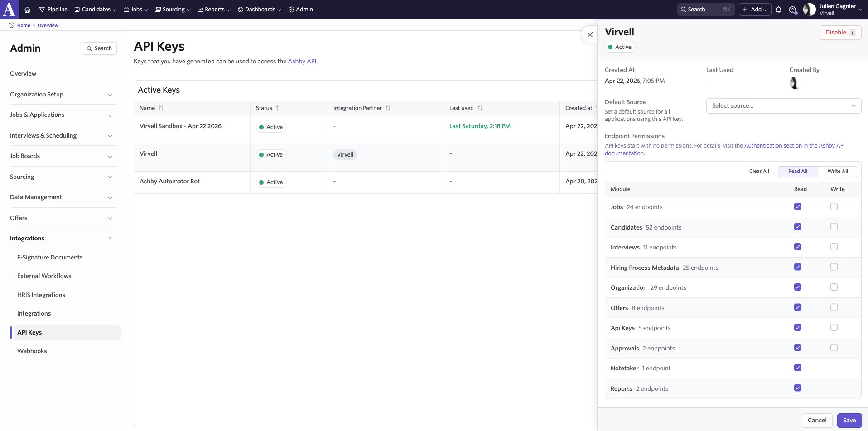The height and width of the screenshot is (431, 868).
Task: Open the Authentication section documentation link
Action: point(794,145)
